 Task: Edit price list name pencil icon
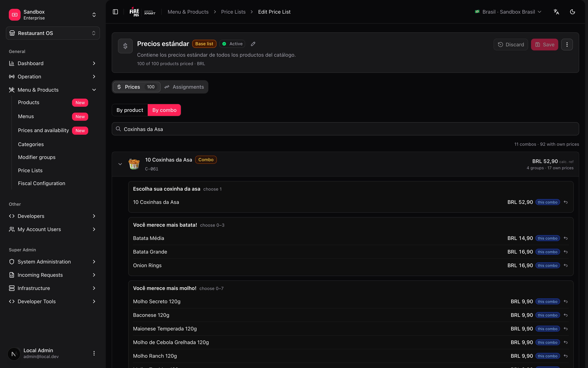tap(253, 44)
